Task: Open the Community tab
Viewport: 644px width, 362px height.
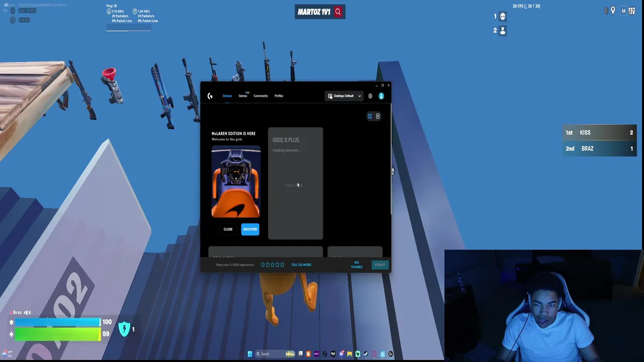Action: tap(261, 96)
